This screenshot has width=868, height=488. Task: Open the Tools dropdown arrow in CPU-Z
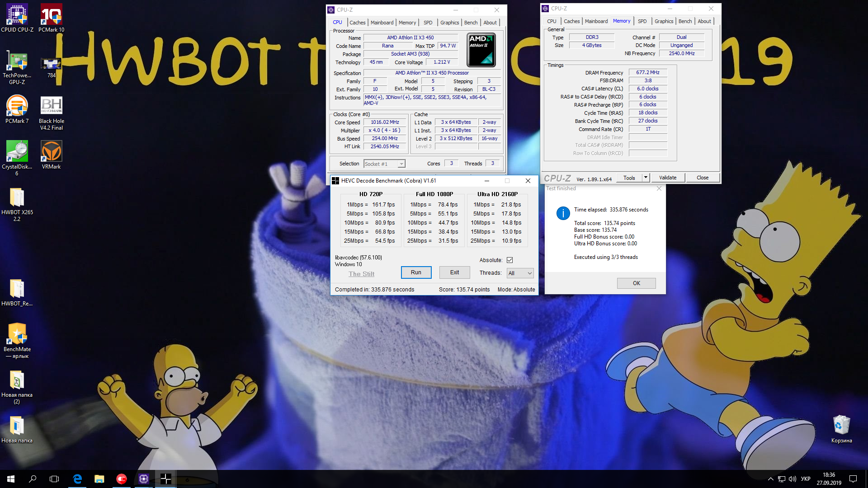[646, 178]
